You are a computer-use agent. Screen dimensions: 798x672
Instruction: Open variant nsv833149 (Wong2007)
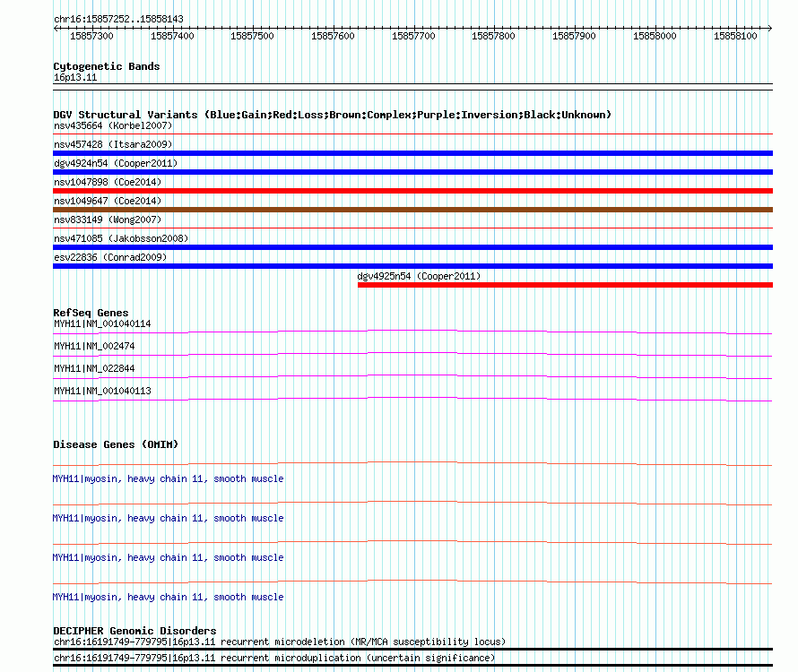point(108,220)
